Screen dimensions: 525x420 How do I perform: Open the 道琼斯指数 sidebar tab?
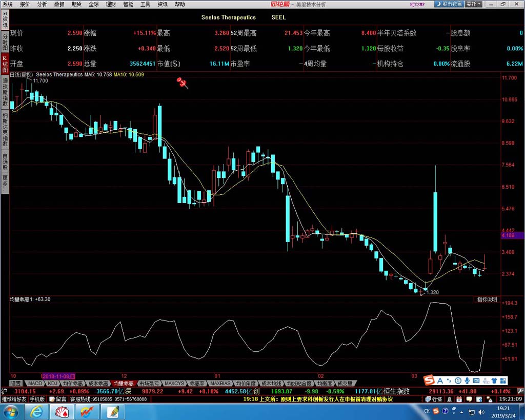point(5,91)
